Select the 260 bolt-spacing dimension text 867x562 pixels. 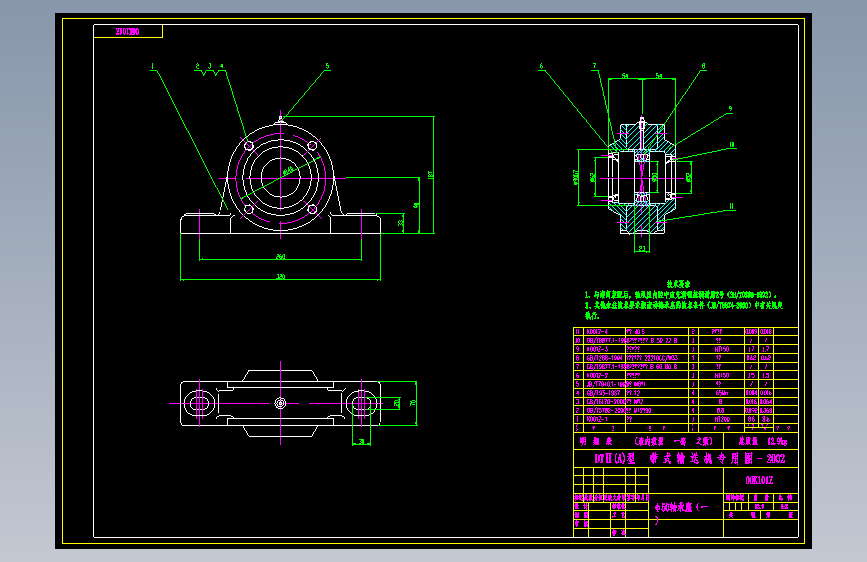coord(280,257)
